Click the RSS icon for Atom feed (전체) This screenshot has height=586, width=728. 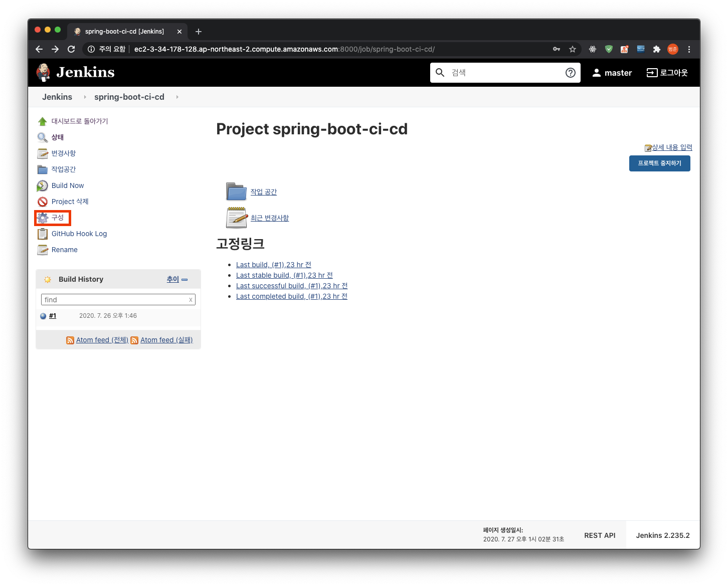point(70,340)
